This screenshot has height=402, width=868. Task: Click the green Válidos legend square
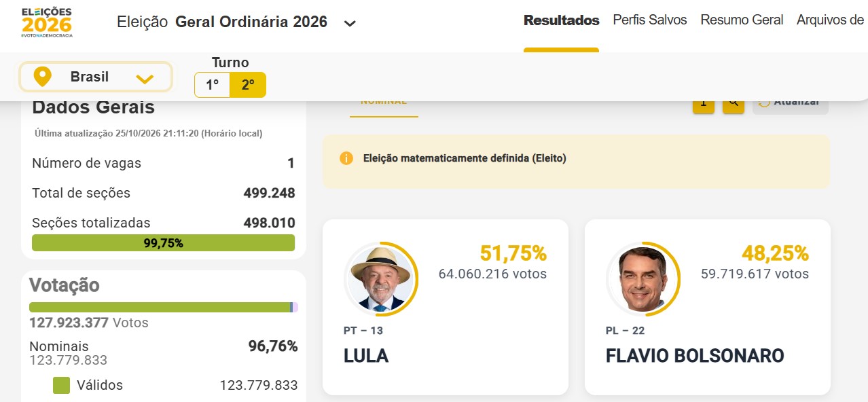[61, 385]
